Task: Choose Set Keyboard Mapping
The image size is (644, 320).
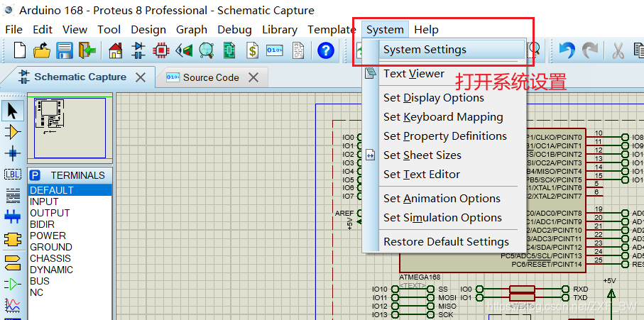Action: click(x=444, y=117)
